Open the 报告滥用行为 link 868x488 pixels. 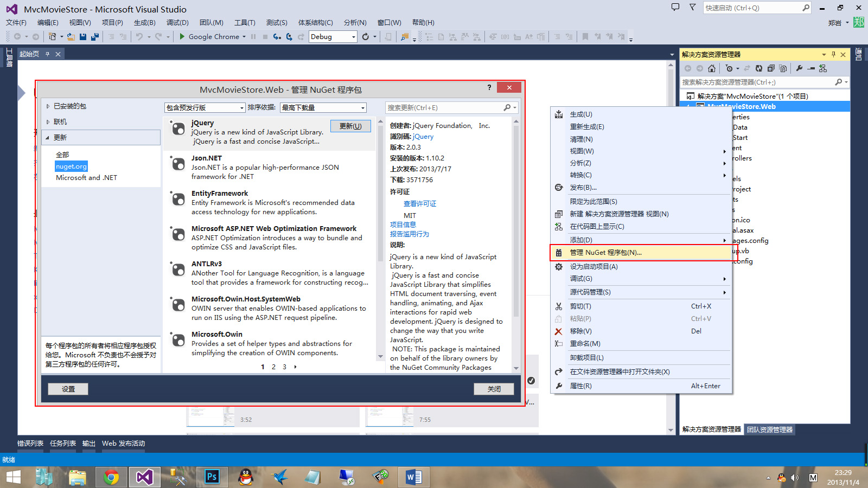[410, 234]
